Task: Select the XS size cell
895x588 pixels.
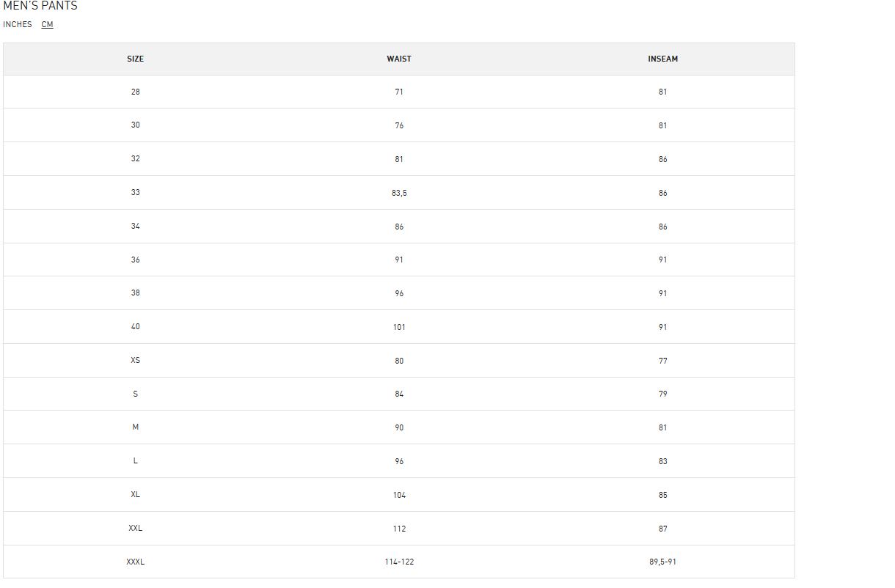Action: click(x=136, y=361)
